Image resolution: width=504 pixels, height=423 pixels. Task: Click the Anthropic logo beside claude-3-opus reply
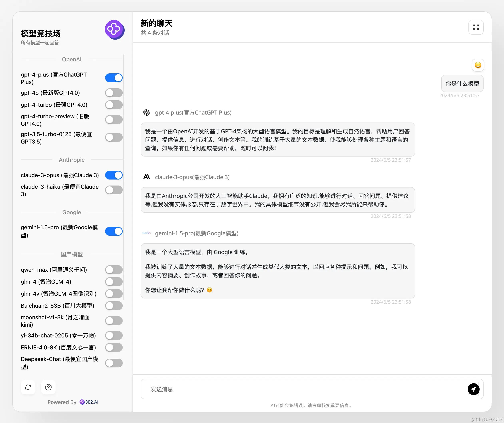tap(146, 177)
